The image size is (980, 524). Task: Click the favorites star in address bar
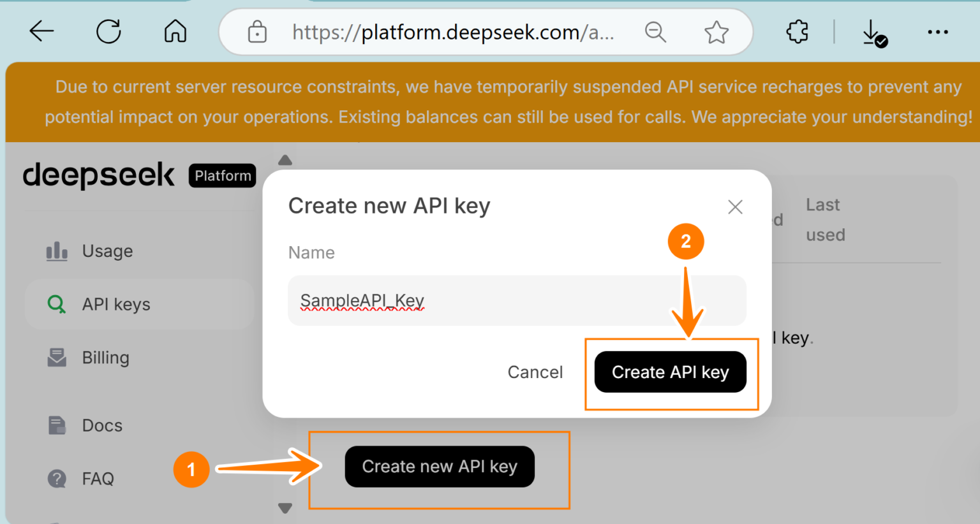pyautogui.click(x=716, y=31)
